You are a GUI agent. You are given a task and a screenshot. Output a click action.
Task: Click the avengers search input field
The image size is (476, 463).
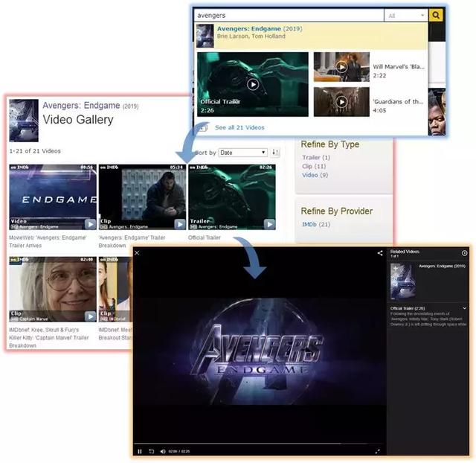click(x=289, y=15)
